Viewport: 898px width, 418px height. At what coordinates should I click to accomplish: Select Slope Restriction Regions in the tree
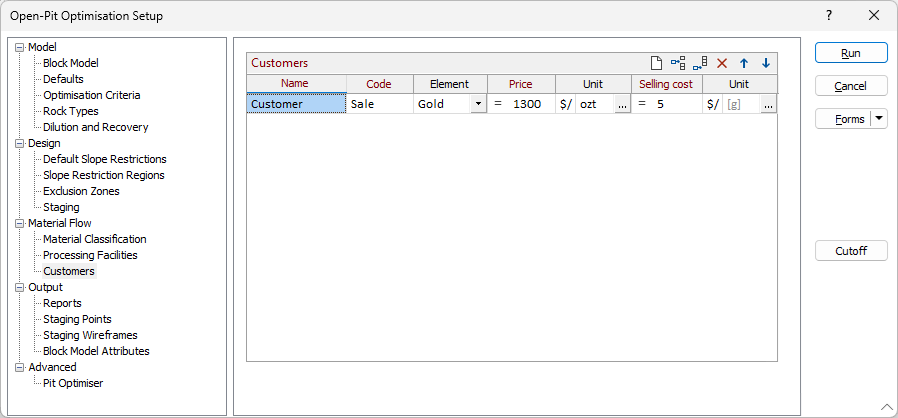coord(104,175)
